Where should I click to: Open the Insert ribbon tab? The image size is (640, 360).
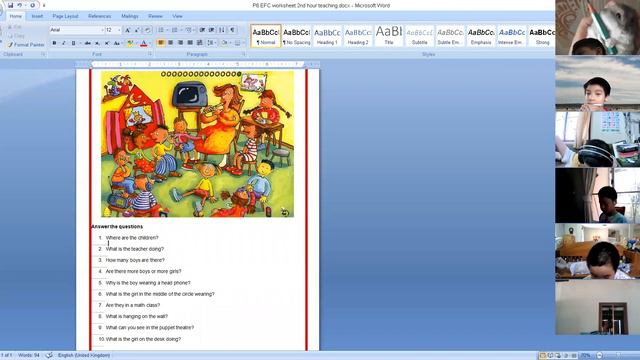[37, 16]
